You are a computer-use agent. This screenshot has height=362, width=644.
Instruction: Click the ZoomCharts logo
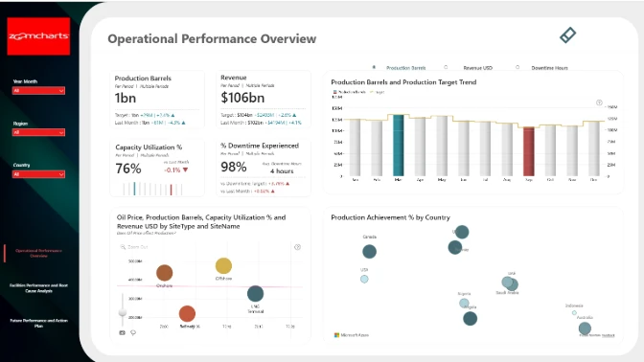(x=38, y=36)
